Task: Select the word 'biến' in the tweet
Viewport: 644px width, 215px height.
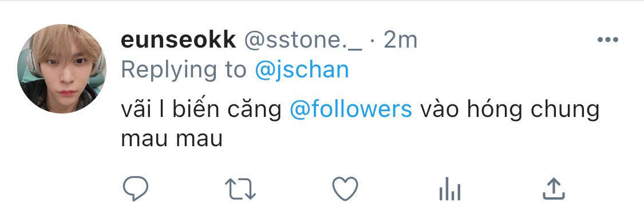Action: 194,109
